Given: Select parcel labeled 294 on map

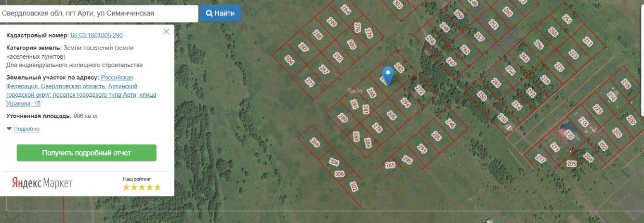Looking at the screenshot, I should click(x=405, y=103).
